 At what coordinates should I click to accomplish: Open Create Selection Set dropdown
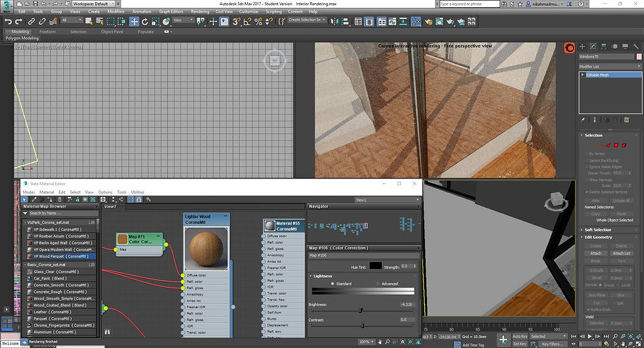(307, 20)
